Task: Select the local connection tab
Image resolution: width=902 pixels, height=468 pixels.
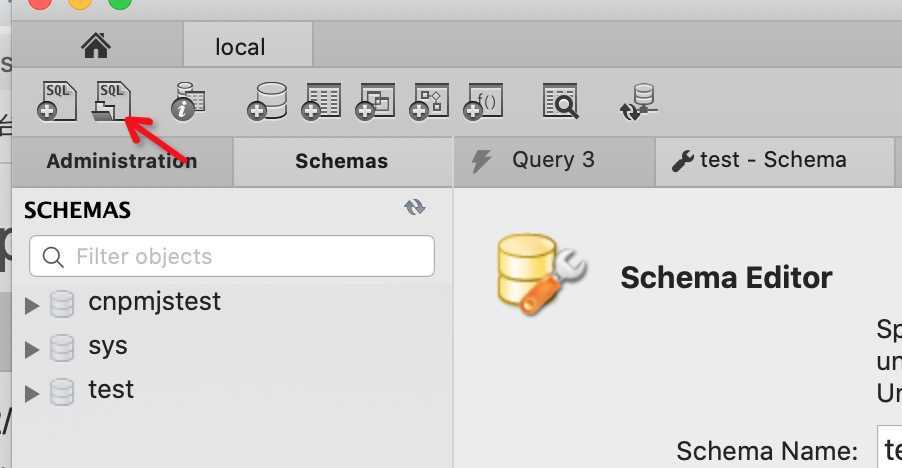Action: [248, 45]
